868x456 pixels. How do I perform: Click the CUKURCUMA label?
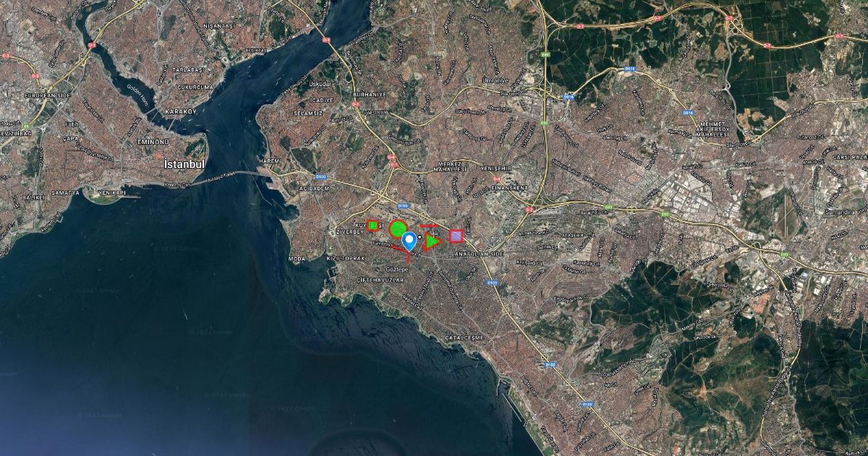196,87
